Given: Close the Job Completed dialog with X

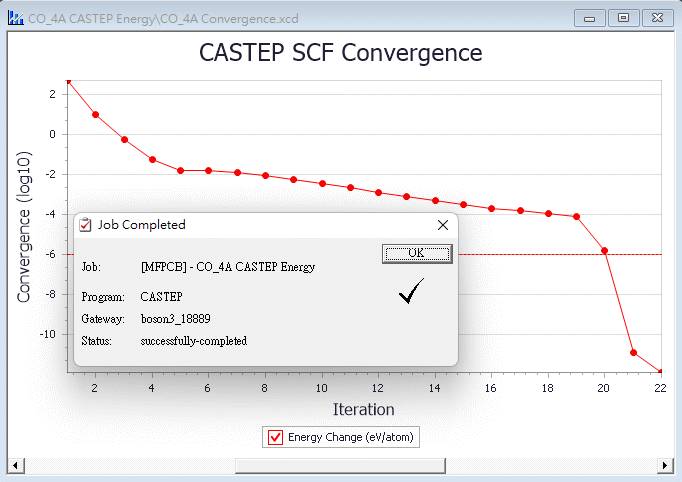Looking at the screenshot, I should coord(443,225).
